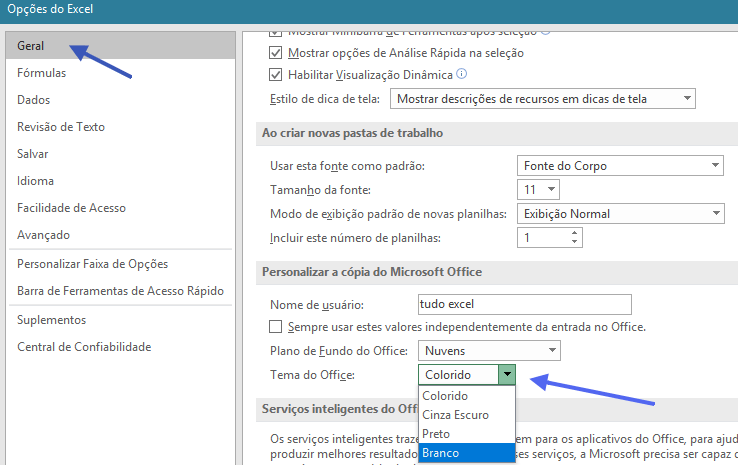Decrease number of planilhas with down arrow
This screenshot has width=738, height=465.
coord(574,242)
